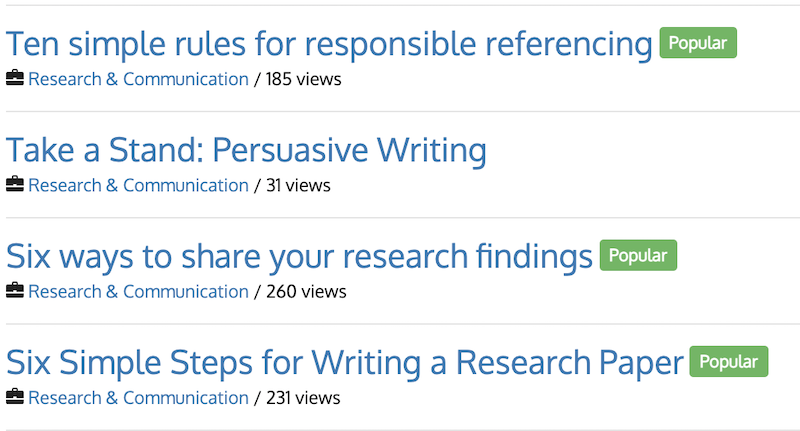Click Popular badge beside Six ways to share
The height and width of the screenshot is (431, 800).
[x=638, y=256]
